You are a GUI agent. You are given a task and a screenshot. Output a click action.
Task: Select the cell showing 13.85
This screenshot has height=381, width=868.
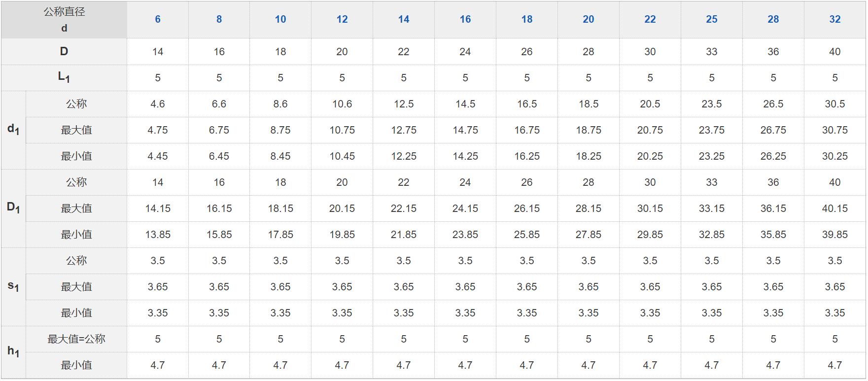click(x=158, y=235)
